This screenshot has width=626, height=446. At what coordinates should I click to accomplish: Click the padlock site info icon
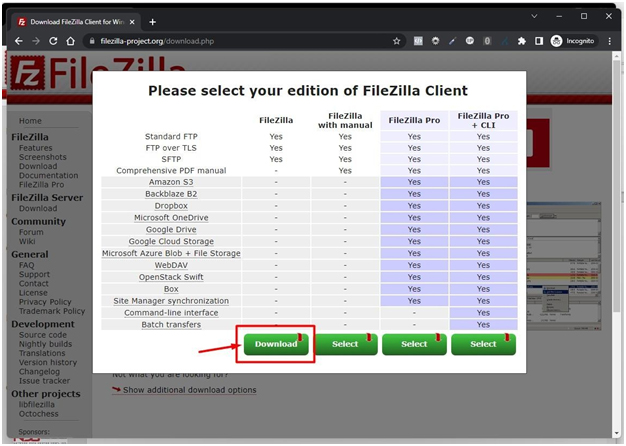click(92, 41)
